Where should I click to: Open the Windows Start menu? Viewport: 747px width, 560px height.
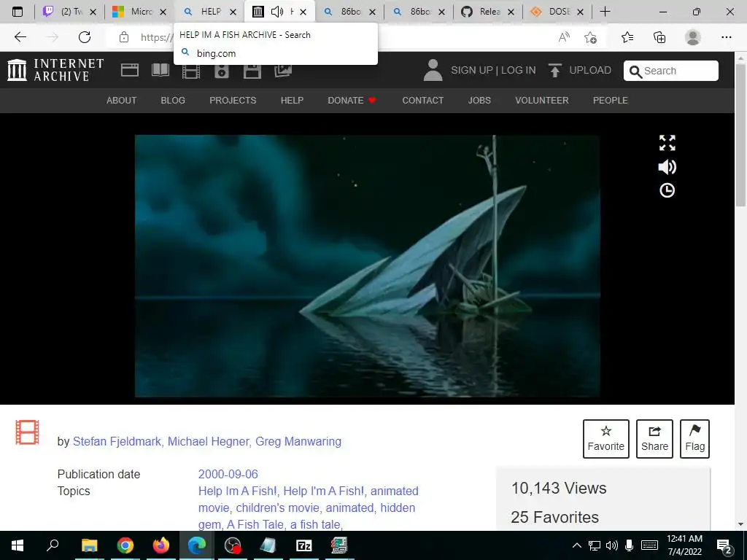pos(18,545)
